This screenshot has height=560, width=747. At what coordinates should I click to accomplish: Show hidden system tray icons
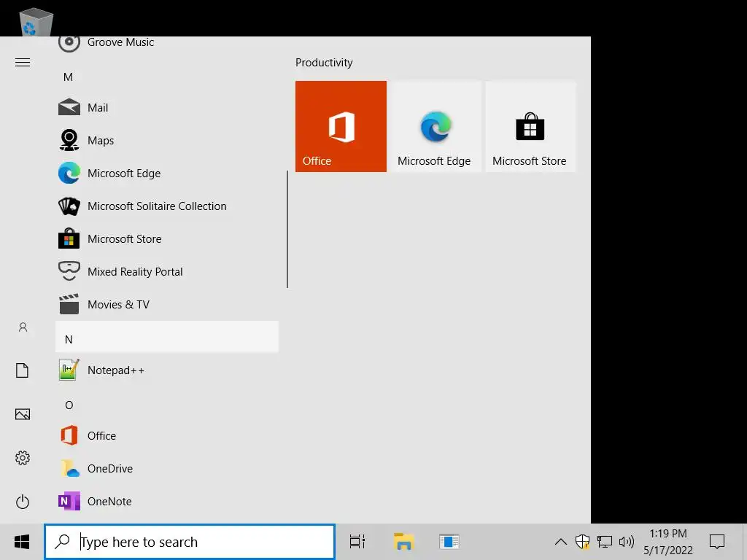(561, 542)
